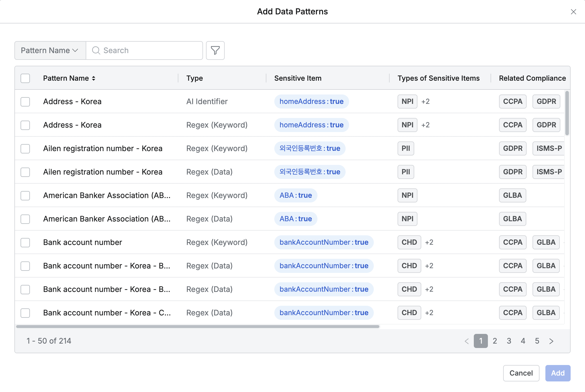Go to page 2
Viewport: 585px width, 392px height.
495,341
